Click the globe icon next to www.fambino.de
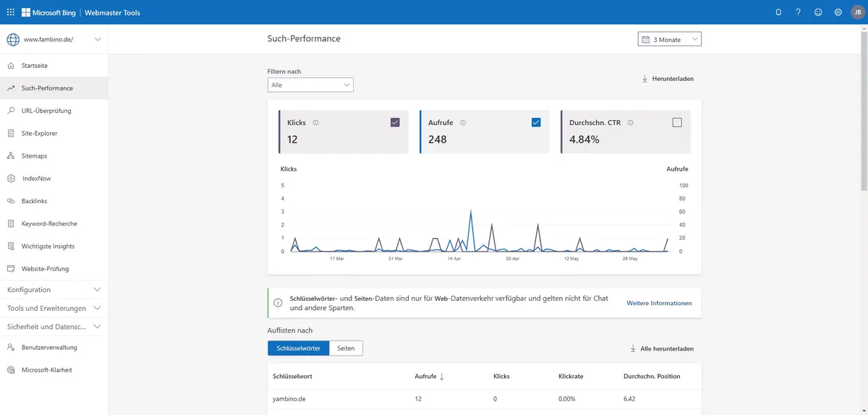868x415 pixels. pyautogui.click(x=12, y=40)
